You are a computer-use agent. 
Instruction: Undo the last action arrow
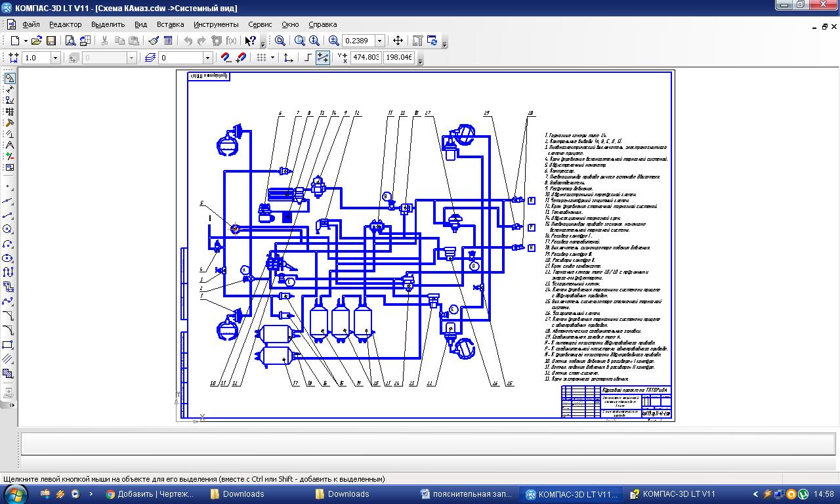(188, 41)
